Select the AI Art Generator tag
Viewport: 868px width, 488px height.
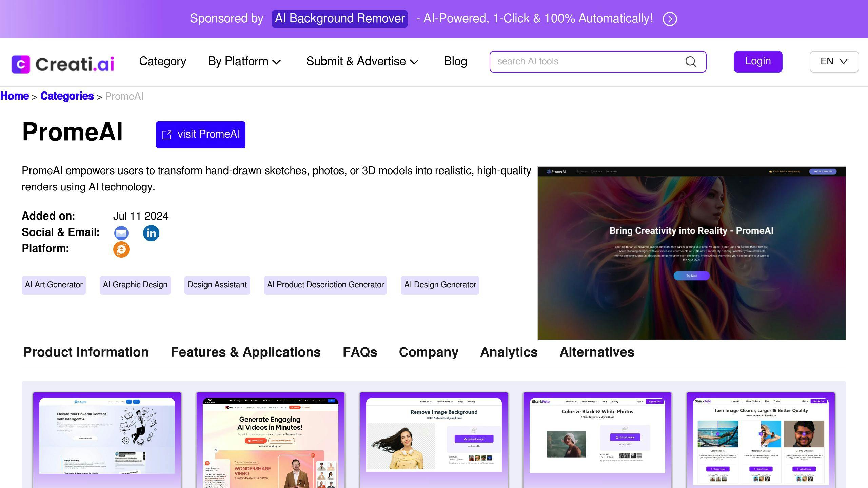click(x=54, y=285)
